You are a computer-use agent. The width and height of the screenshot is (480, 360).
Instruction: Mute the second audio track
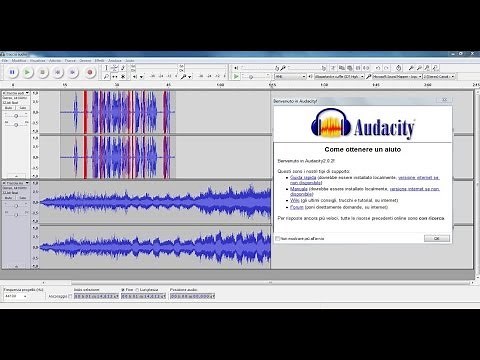9,198
